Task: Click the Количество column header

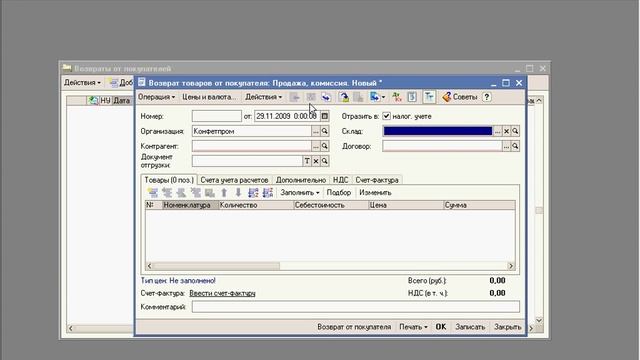Action: tap(256, 205)
